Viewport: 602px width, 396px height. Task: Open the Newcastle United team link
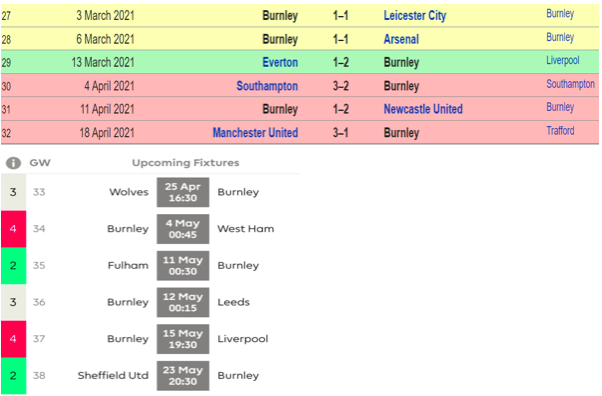(x=423, y=109)
